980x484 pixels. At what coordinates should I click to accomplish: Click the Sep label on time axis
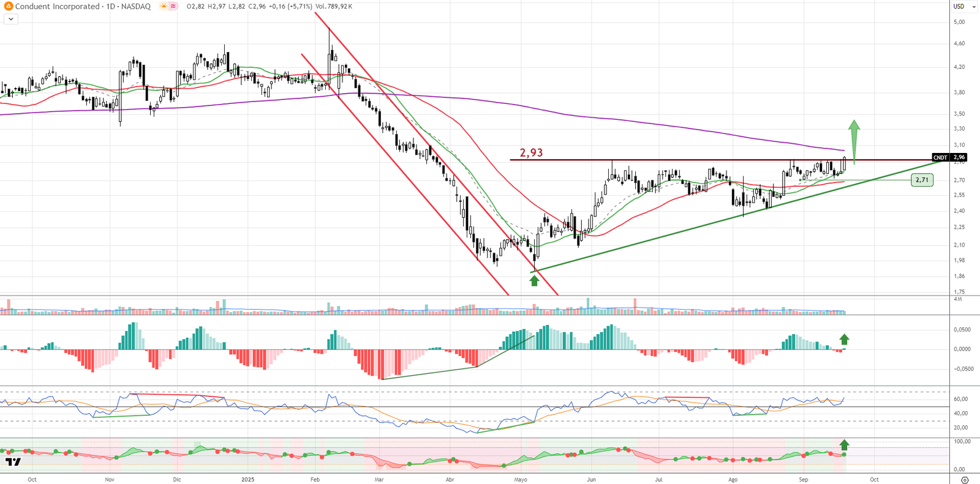point(803,480)
